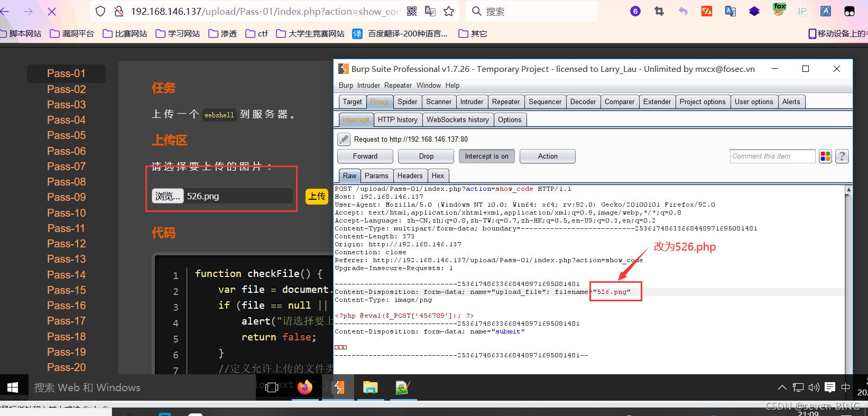Click the pencil edit icon beside Request to

[x=344, y=139]
